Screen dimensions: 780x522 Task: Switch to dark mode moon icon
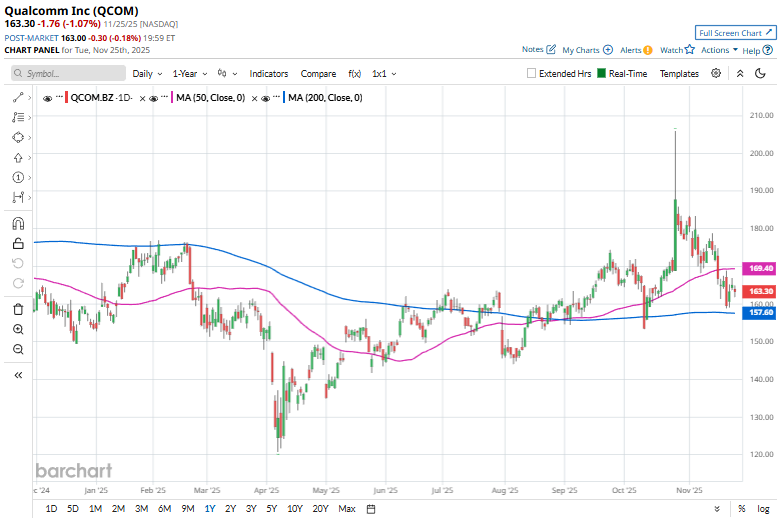pos(758,73)
